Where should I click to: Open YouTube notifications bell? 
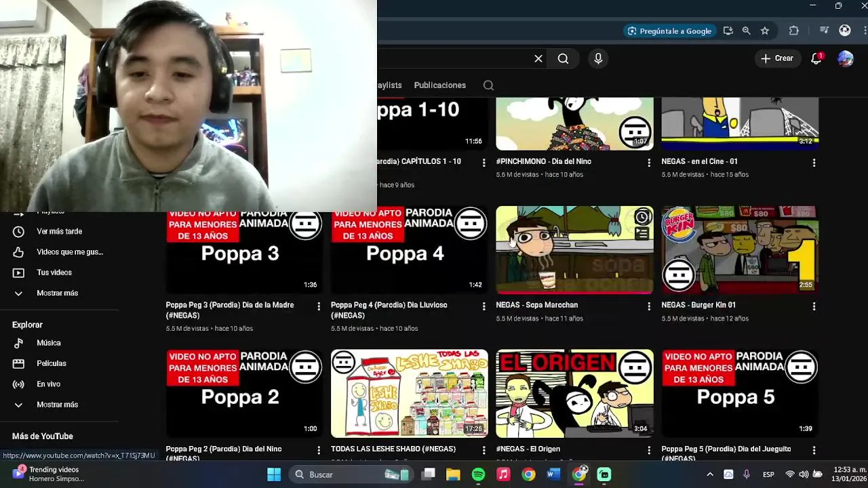click(816, 58)
